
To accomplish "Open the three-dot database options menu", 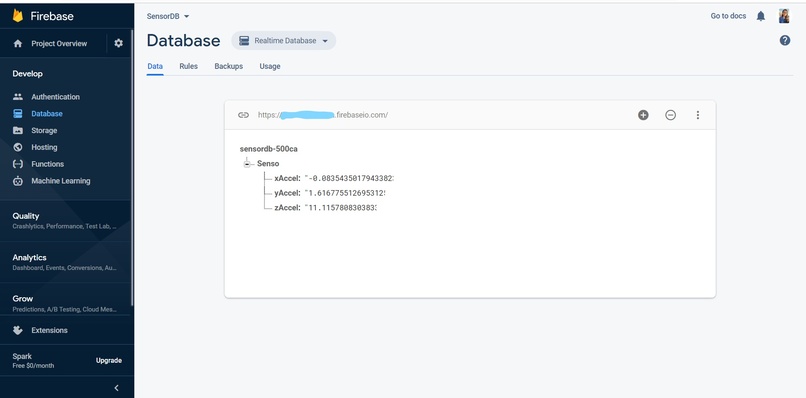I will (698, 115).
